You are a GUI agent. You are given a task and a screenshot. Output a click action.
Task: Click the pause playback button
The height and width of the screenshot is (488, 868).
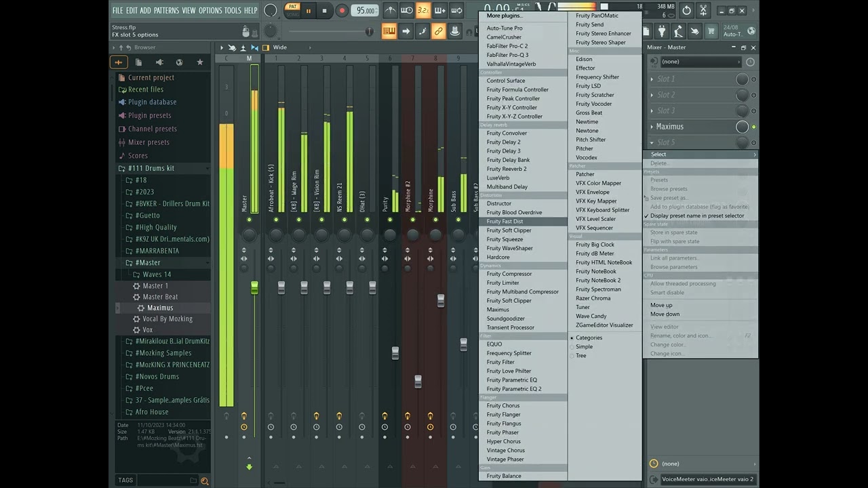(309, 11)
